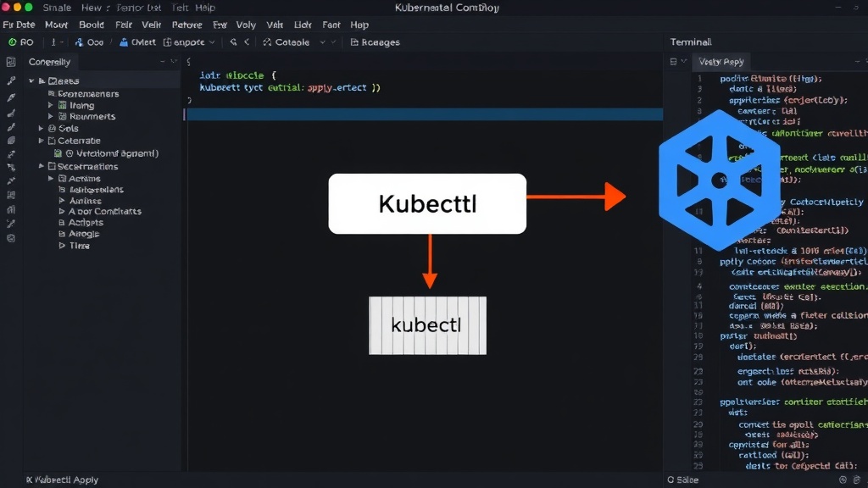
Task: Switch to the Vesty Pepiy tab
Action: (x=721, y=62)
